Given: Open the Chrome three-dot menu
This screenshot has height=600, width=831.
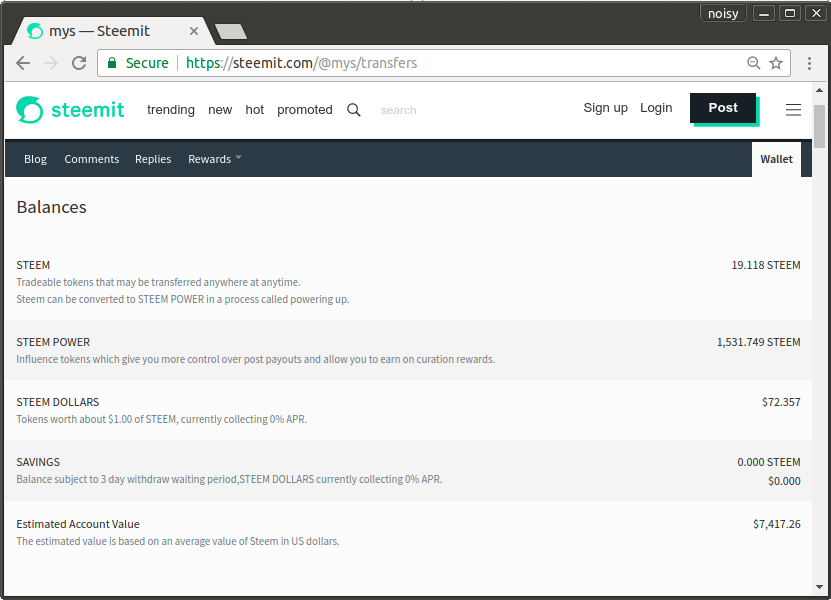Looking at the screenshot, I should 809,64.
